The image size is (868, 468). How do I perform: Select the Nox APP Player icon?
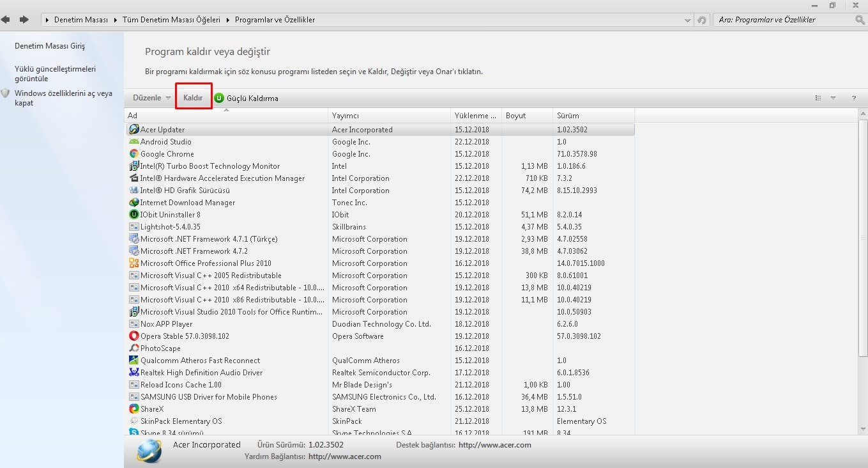point(133,324)
